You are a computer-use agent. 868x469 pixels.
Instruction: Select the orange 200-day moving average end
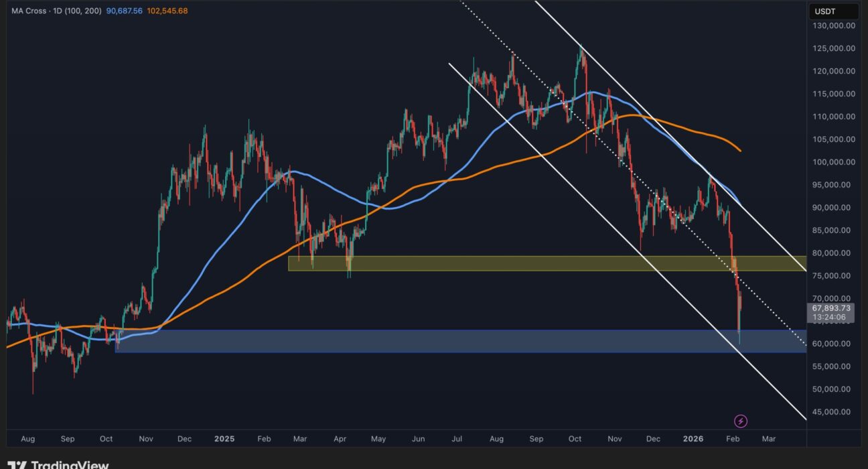point(739,150)
